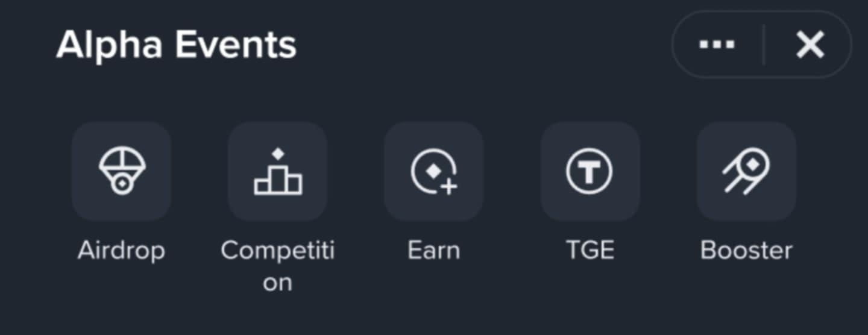Tap the rounded tile behind the podium
This screenshot has width=868, height=335.
(278, 171)
